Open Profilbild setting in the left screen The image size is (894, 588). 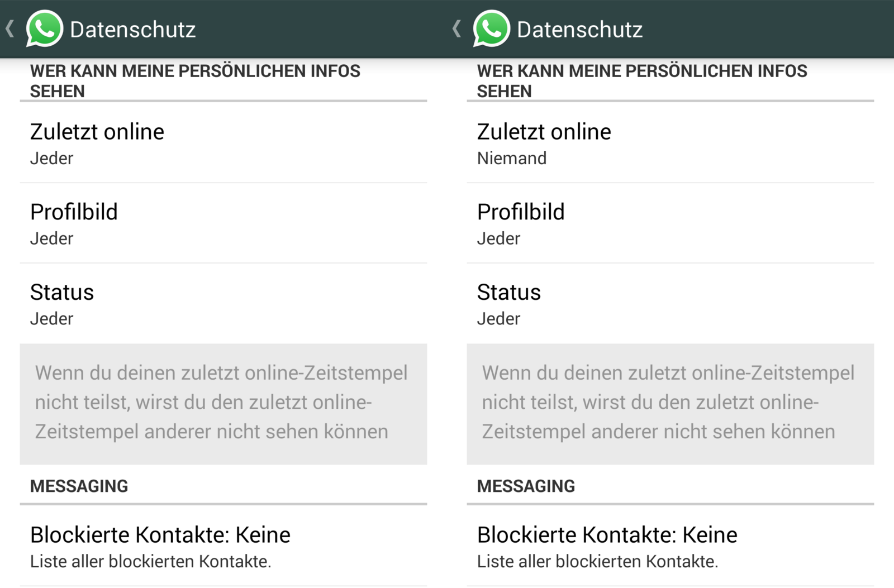point(223,223)
